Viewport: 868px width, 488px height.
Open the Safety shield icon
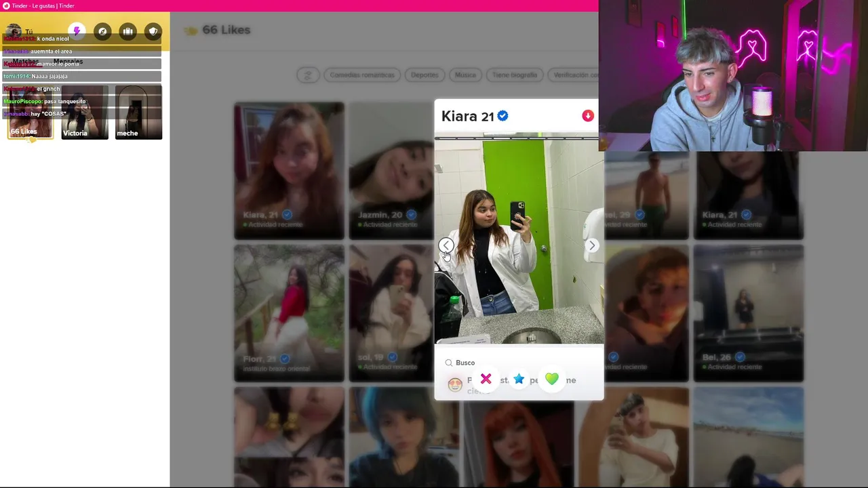[x=153, y=31]
